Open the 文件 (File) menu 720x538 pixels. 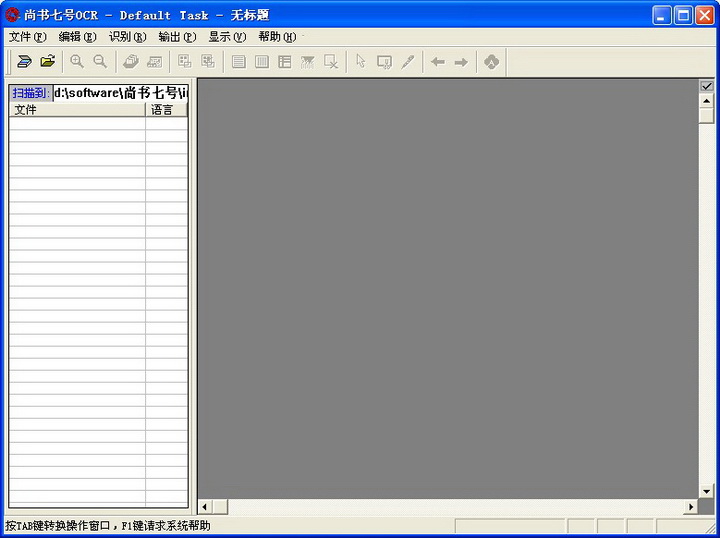click(27, 37)
